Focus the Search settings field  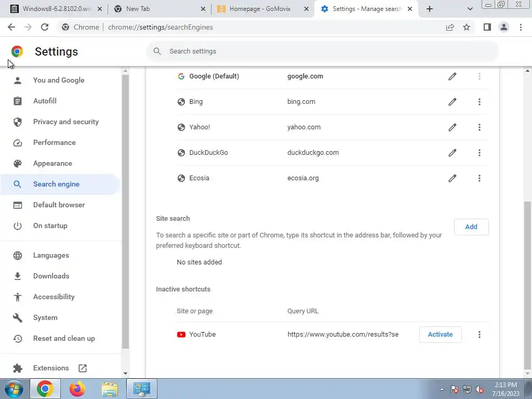click(x=322, y=51)
